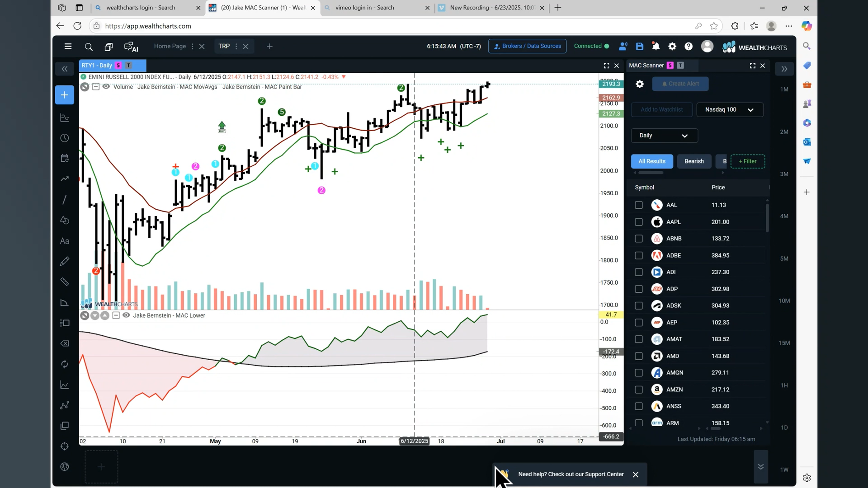868x488 pixels.
Task: Select the text annotation tool
Action: [x=65, y=241]
